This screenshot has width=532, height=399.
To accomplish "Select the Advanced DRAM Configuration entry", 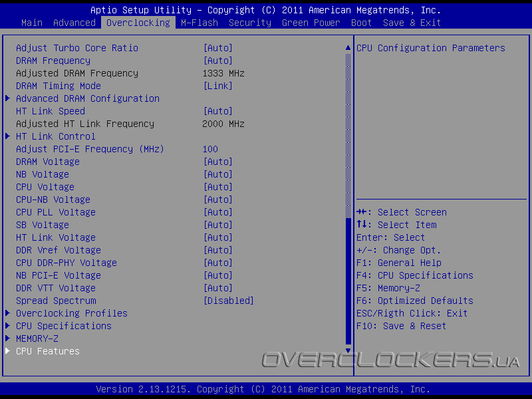I will coord(88,98).
